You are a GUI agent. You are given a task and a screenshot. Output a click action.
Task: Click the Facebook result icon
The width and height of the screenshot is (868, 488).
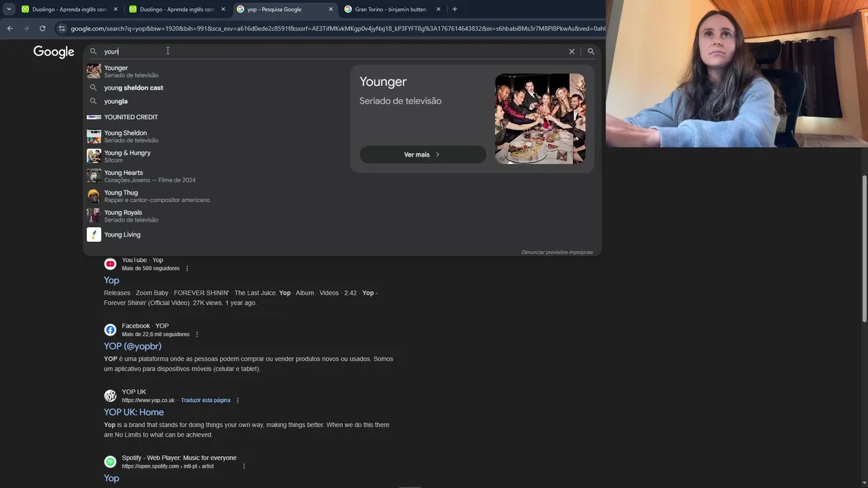tap(110, 330)
